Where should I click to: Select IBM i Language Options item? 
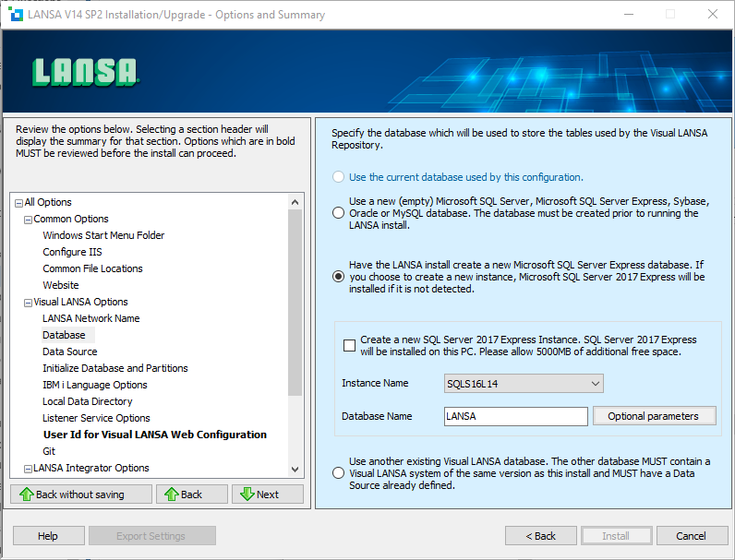click(x=95, y=385)
